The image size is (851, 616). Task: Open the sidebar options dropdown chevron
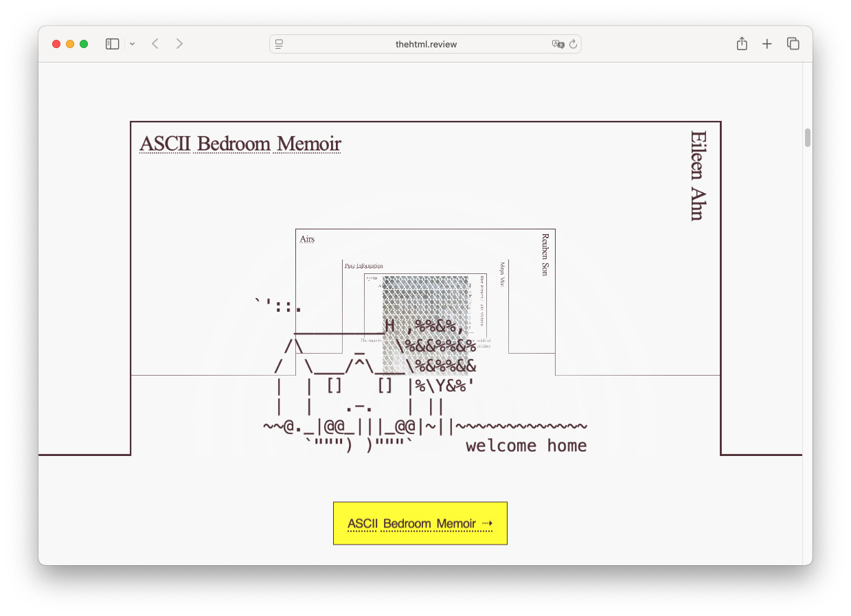coord(132,44)
